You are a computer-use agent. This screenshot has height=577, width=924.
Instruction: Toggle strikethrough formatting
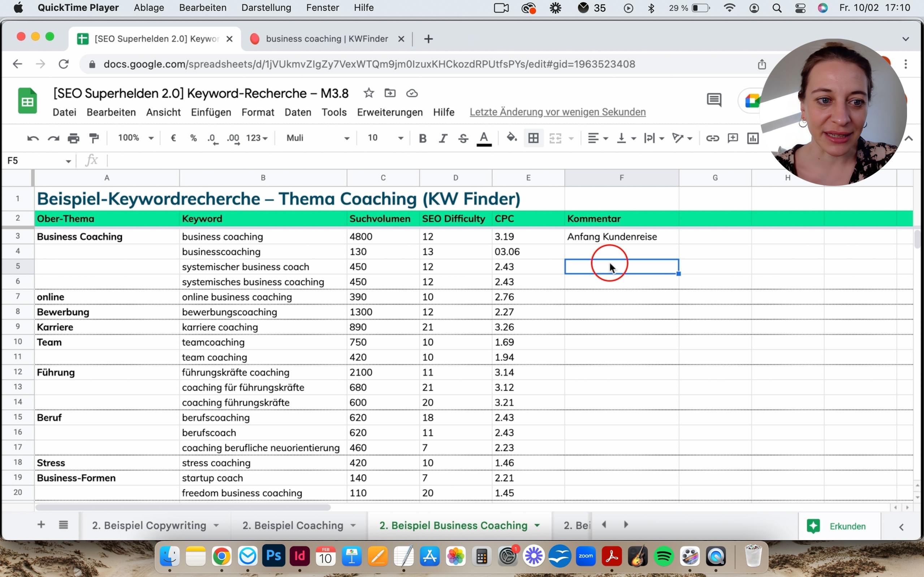(463, 138)
